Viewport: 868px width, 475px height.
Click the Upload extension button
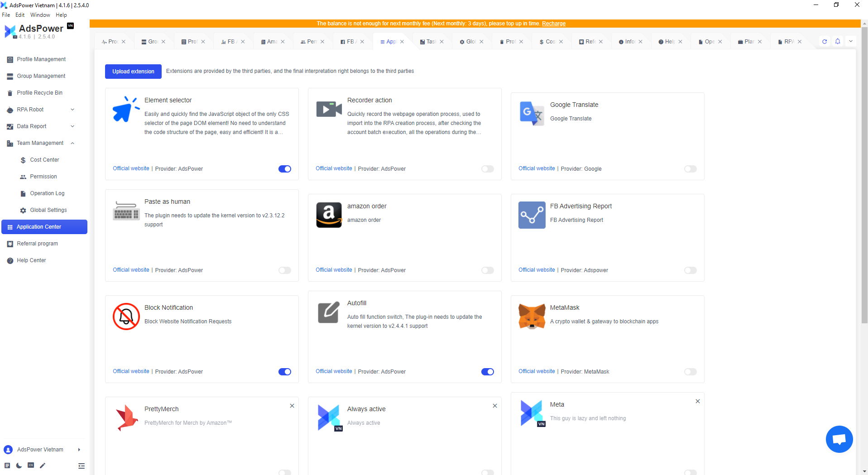[133, 71]
